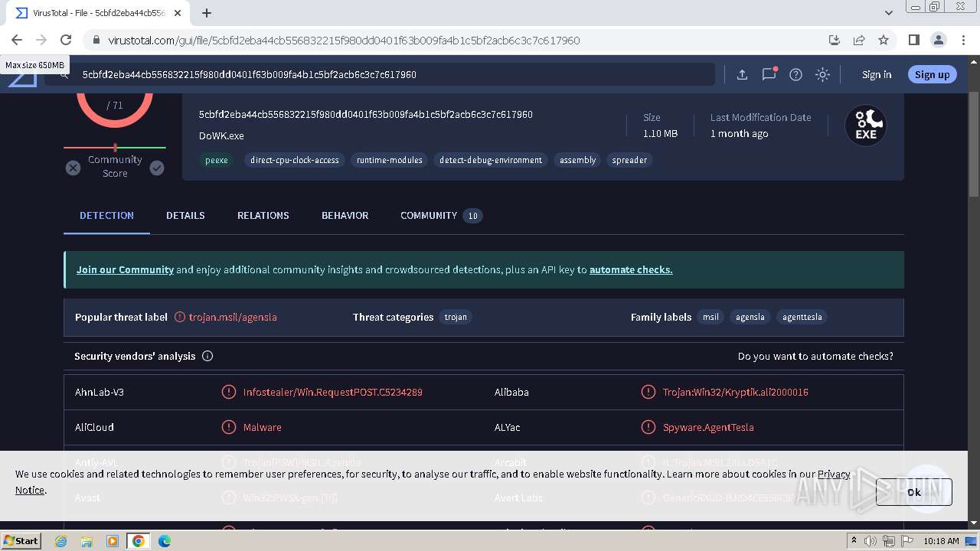Click the address bar URL
The height and width of the screenshot is (551, 980).
(x=344, y=40)
